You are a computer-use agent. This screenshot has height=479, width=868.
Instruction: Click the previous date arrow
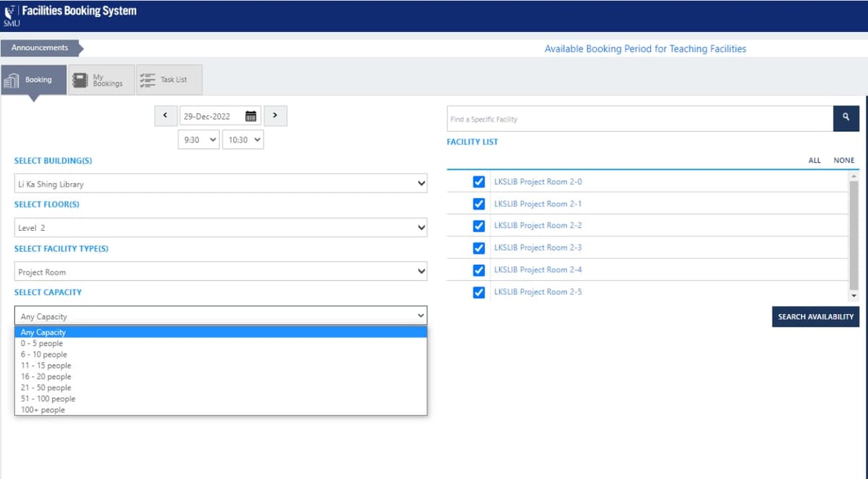pyautogui.click(x=165, y=116)
